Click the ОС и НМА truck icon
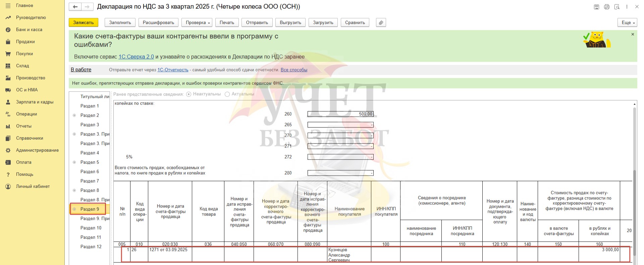The height and width of the screenshot is (265, 644). point(8,90)
